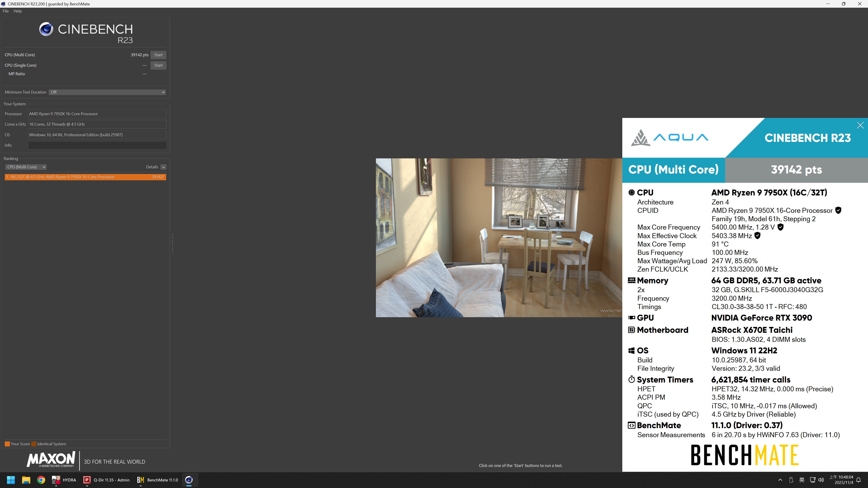Click the CPU chip icon in BenchMate panel

[632, 193]
